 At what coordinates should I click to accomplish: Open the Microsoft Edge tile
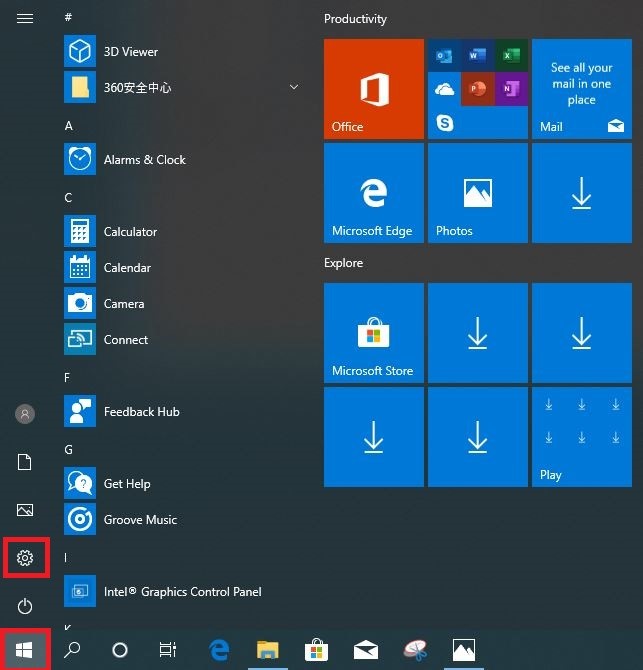click(374, 193)
